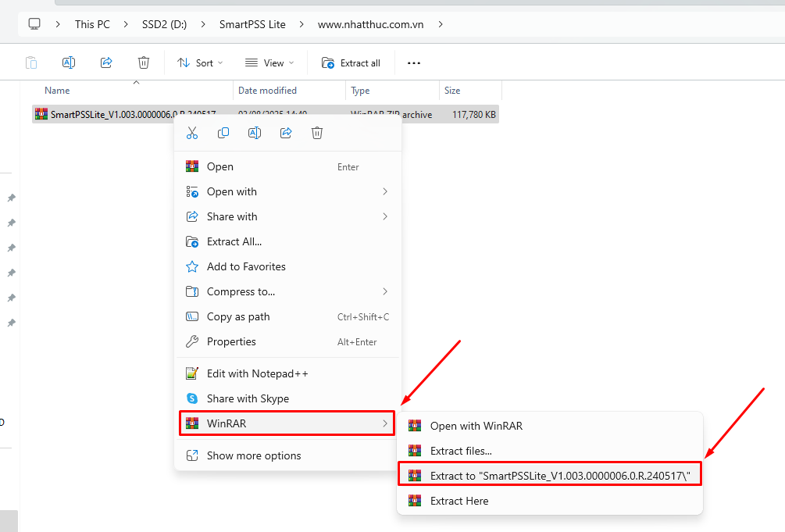Image resolution: width=785 pixels, height=532 pixels.
Task: Click www.nhatthuc.com.vn breadcrumb folder
Action: coord(370,24)
